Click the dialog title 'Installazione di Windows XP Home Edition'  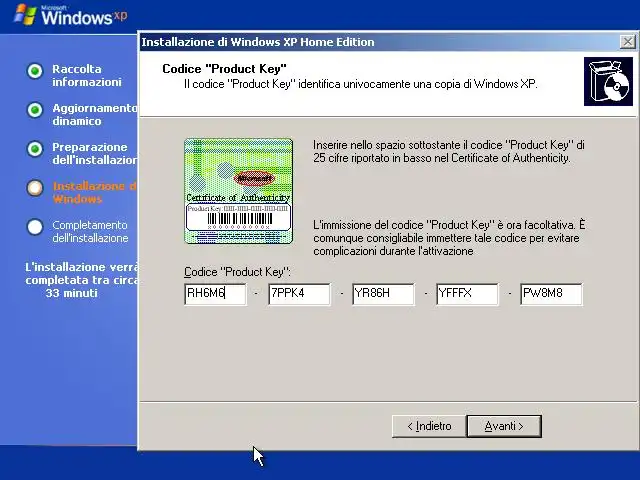pos(258,42)
